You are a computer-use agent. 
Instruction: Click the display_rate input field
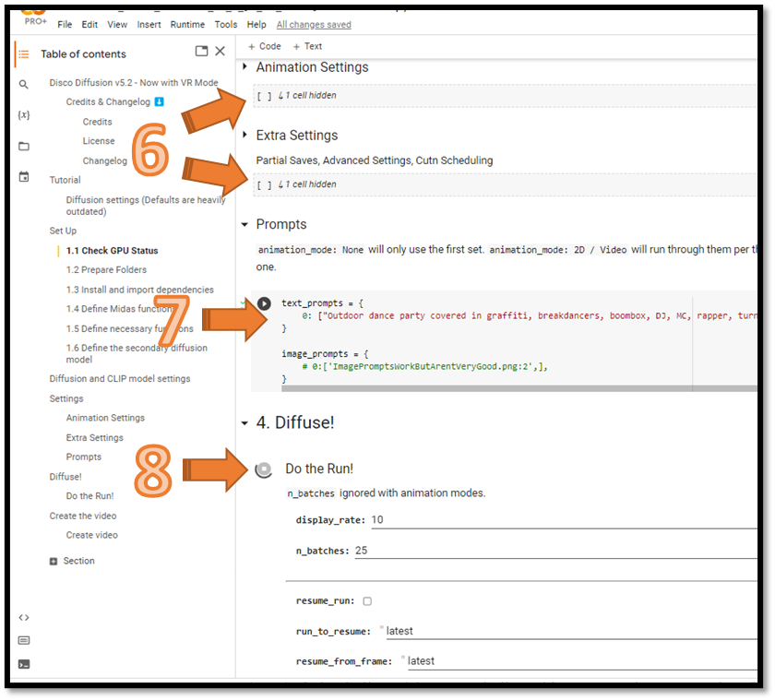pyautogui.click(x=564, y=520)
